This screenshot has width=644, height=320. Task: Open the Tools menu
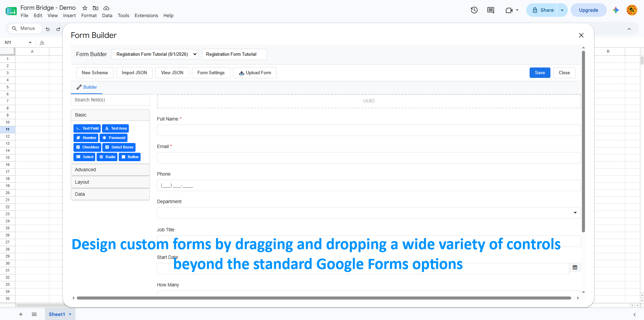tap(123, 15)
